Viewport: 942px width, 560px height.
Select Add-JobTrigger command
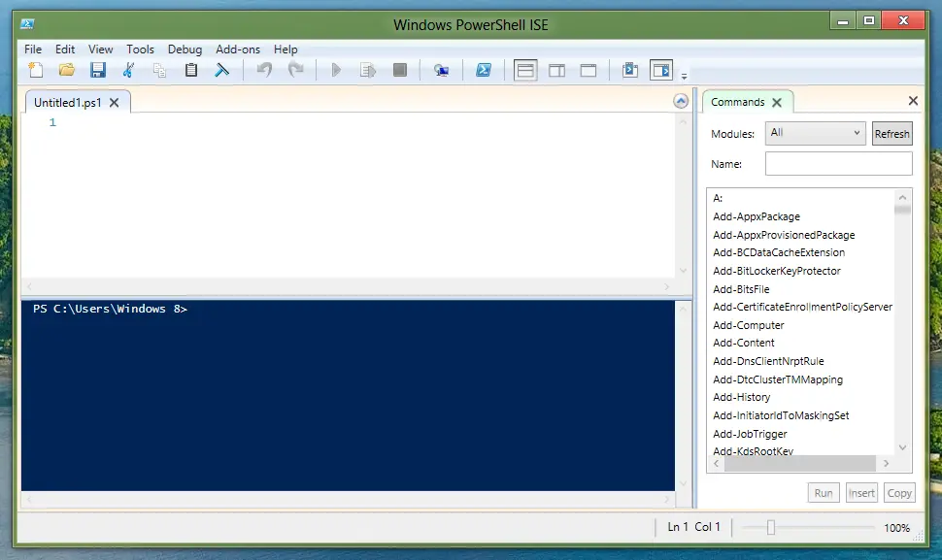tap(750, 434)
